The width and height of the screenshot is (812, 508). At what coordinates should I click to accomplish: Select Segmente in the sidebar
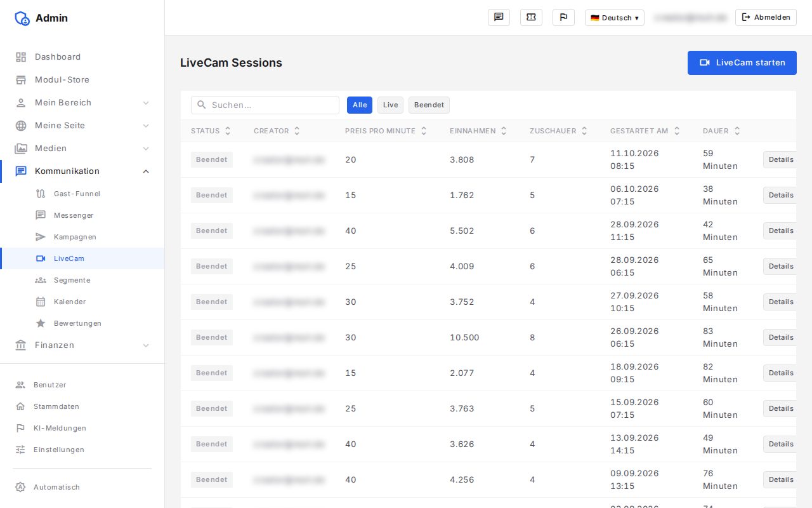(82, 280)
